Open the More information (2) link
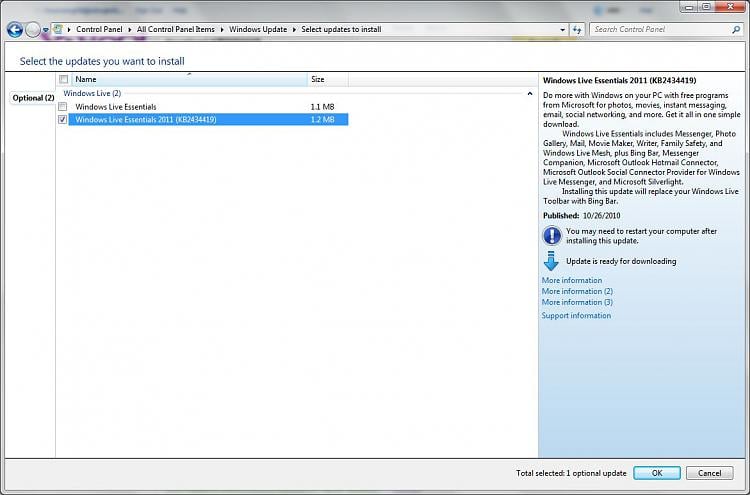The image size is (750, 495). 577,291
